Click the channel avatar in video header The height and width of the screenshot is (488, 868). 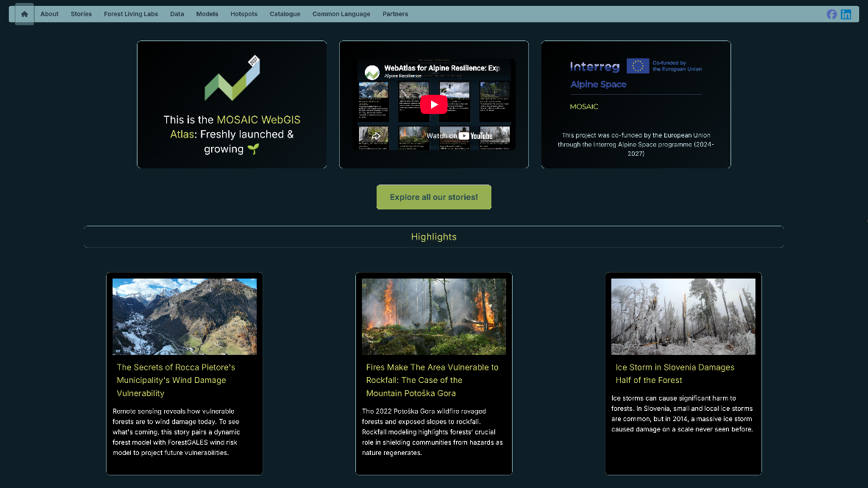[x=372, y=72]
